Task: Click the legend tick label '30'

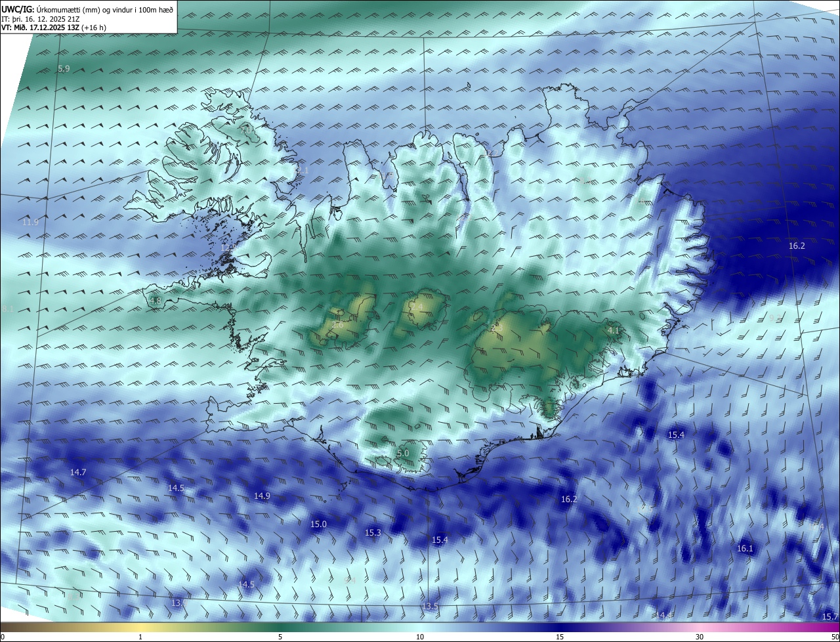Action: [700, 637]
